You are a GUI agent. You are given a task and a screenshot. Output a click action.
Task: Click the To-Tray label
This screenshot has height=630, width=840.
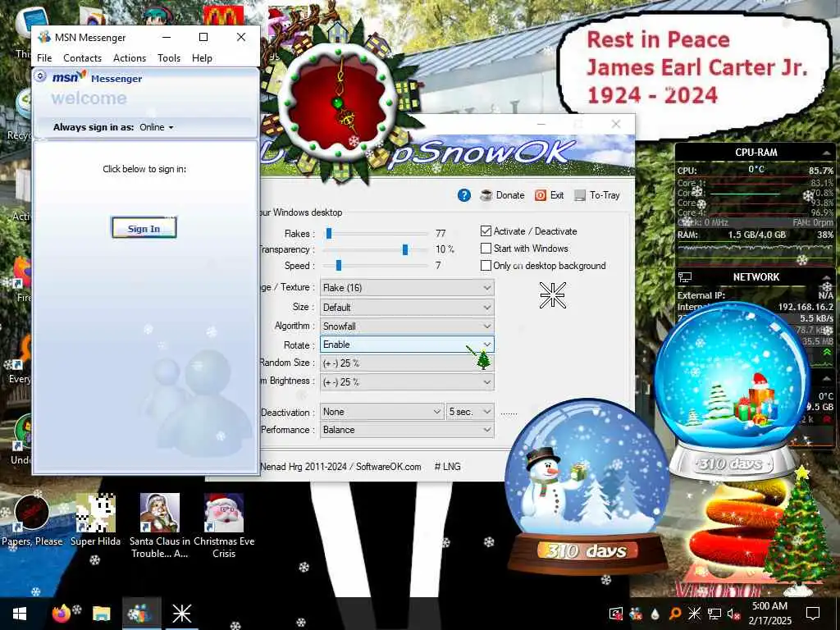click(605, 195)
